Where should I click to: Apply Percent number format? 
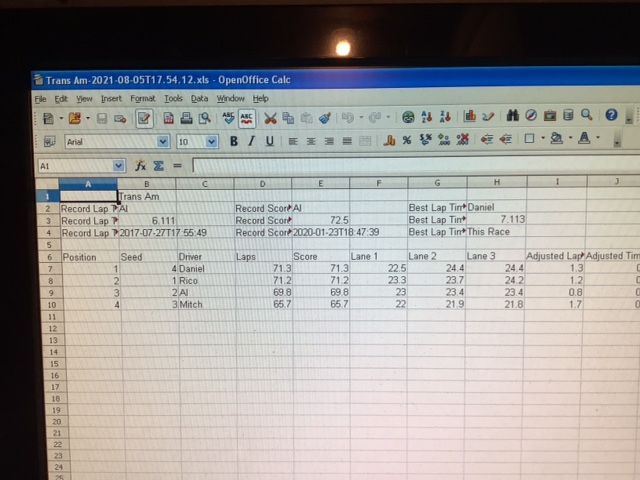pyautogui.click(x=407, y=140)
